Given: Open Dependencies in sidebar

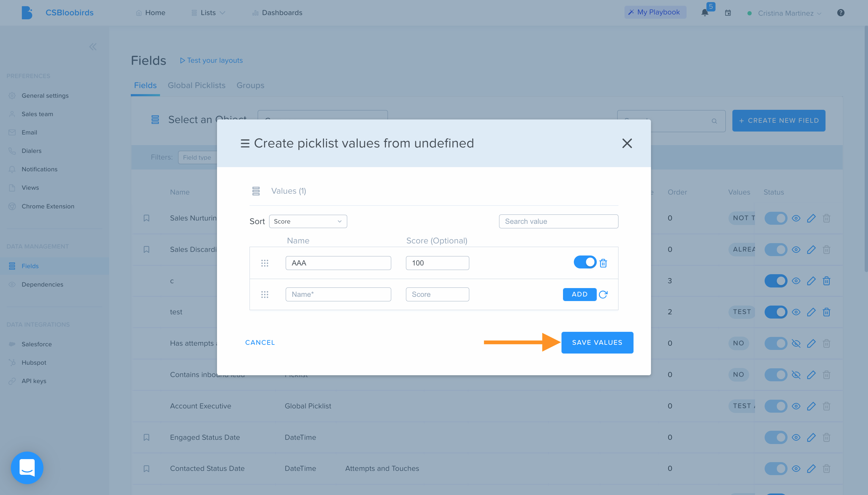Looking at the screenshot, I should 42,284.
